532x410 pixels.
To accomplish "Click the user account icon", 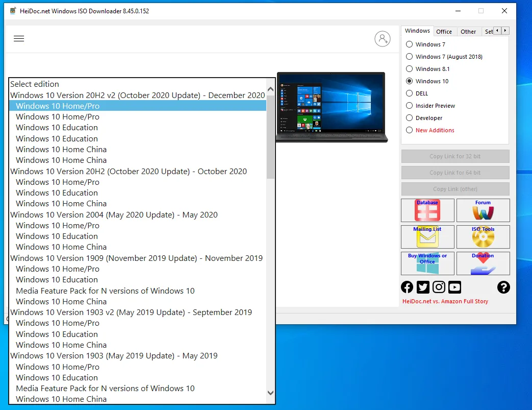I will [383, 39].
